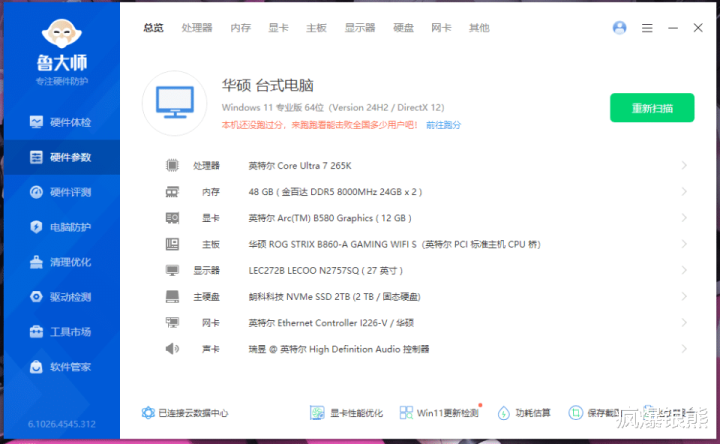
Task: Open 驱动检测 sidebar item
Action: click(62, 297)
